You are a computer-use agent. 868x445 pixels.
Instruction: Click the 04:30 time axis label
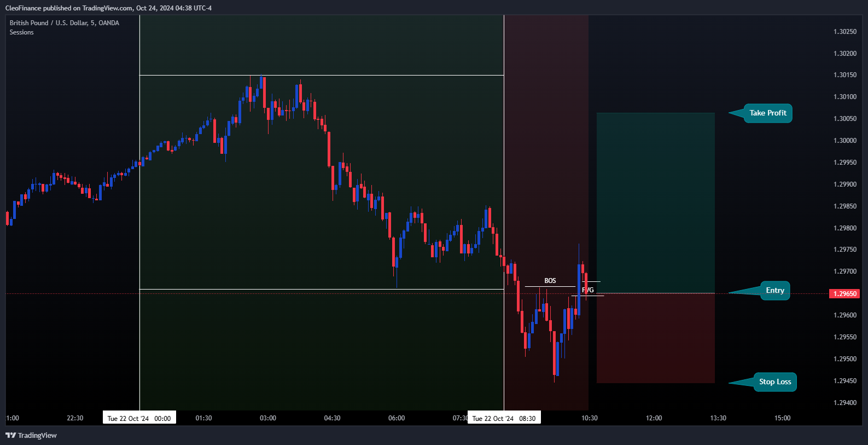pos(332,418)
